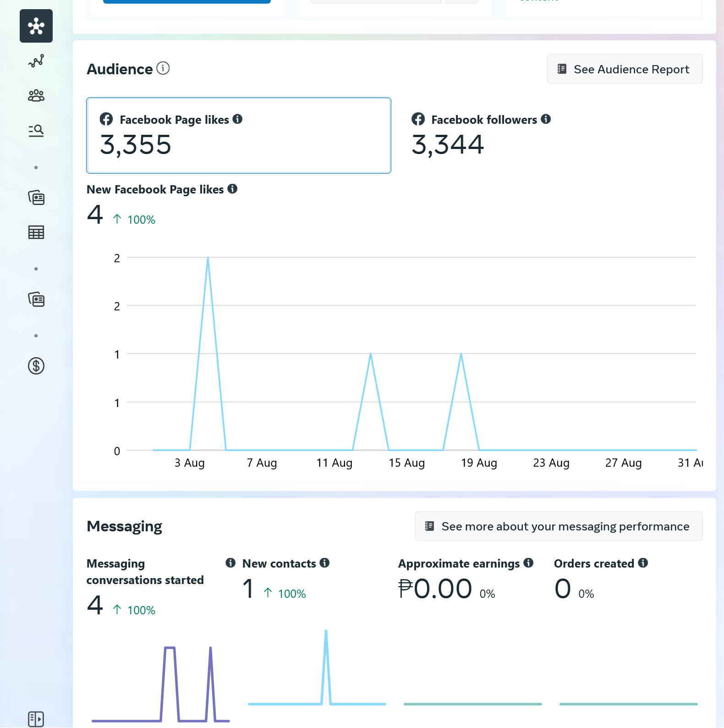Click the Approximate earnings flat sparkline
The width and height of the screenshot is (724, 728).
(472, 704)
